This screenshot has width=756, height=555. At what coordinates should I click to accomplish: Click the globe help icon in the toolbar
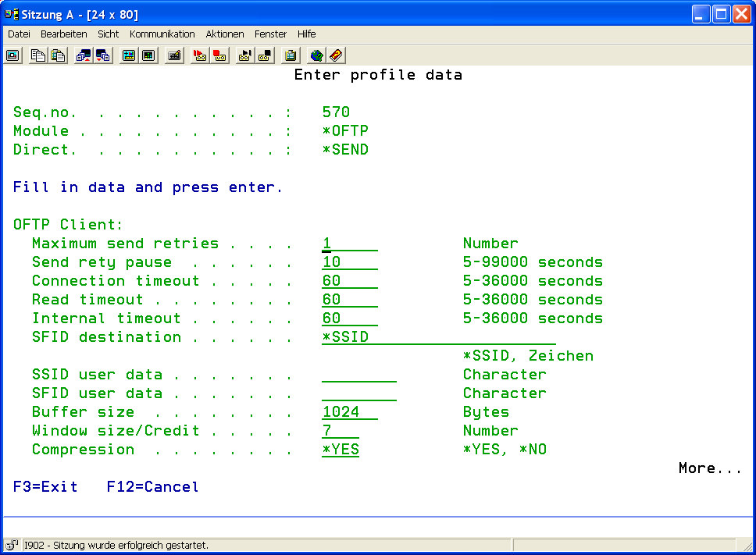click(316, 55)
